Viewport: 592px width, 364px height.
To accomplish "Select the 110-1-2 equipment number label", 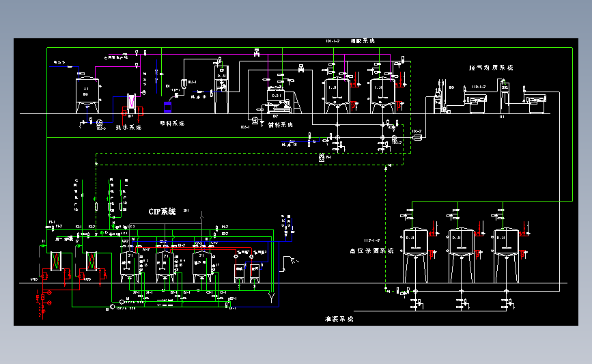I will tap(479, 87).
